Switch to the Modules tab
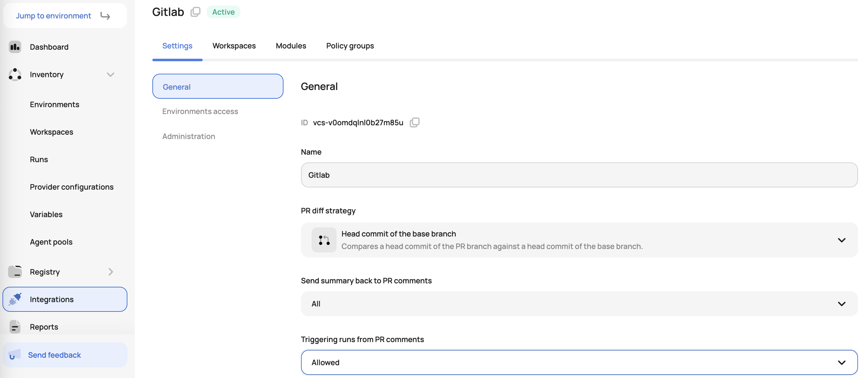Image resolution: width=868 pixels, height=378 pixels. tap(291, 46)
